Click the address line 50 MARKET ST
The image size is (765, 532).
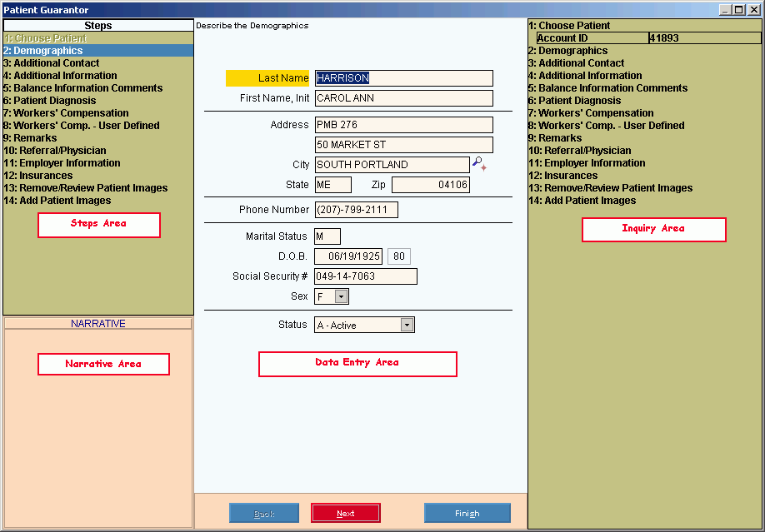(403, 145)
